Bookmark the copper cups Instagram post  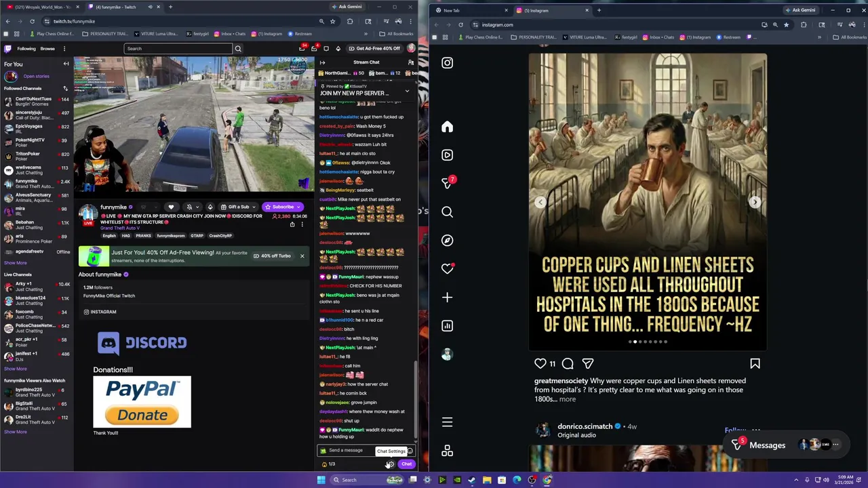click(x=755, y=364)
